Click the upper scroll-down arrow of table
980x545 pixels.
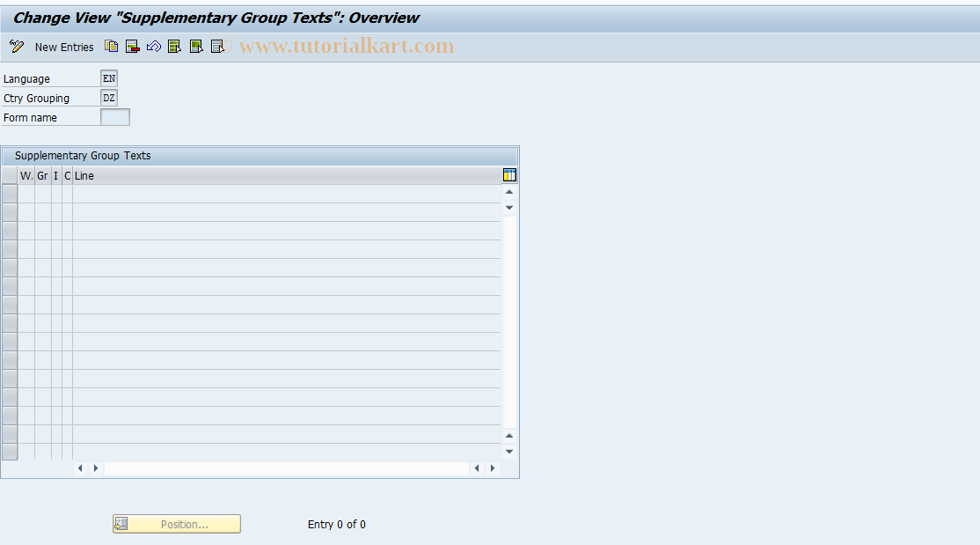pyautogui.click(x=509, y=208)
